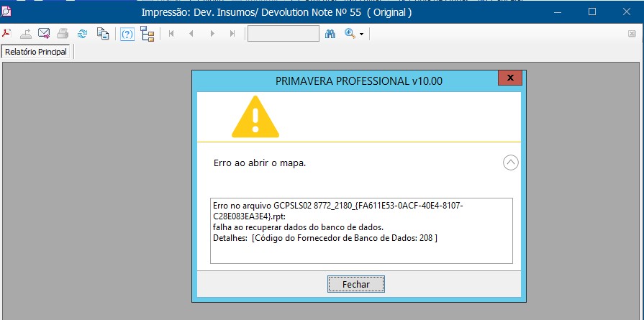Send report by email icon
Viewport: 644px width, 320px height.
[x=44, y=34]
